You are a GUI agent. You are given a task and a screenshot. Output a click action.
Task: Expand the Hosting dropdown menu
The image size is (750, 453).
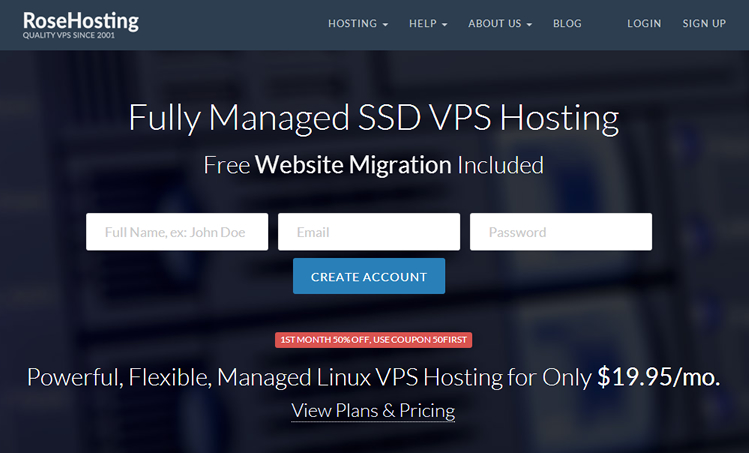tap(359, 24)
